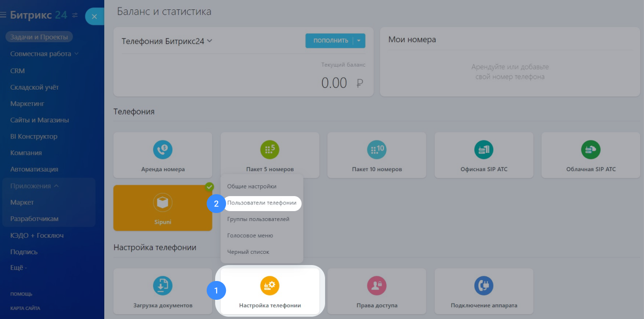Open the Офисная SIP АТС icon
The image size is (644, 319).
(484, 150)
